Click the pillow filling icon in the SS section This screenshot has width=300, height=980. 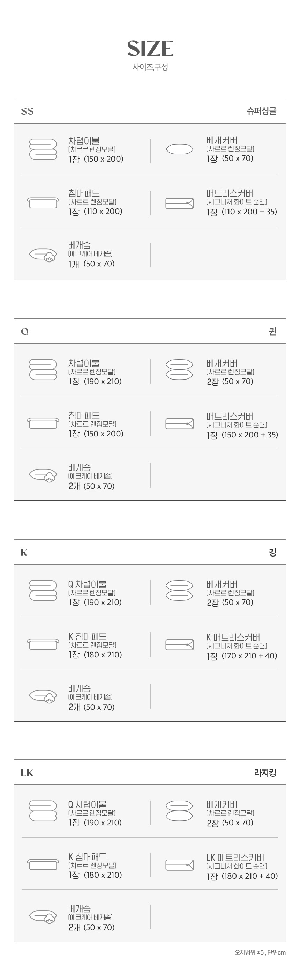(43, 255)
